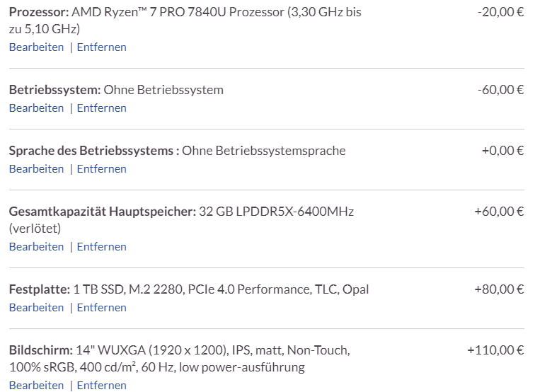Remove the Hauptspeicher 32 GB item

tap(101, 247)
